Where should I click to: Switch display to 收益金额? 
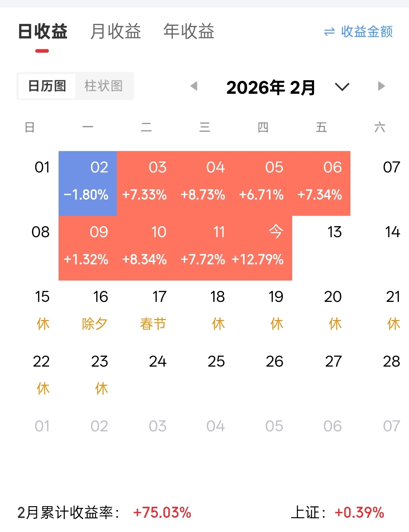[367, 32]
